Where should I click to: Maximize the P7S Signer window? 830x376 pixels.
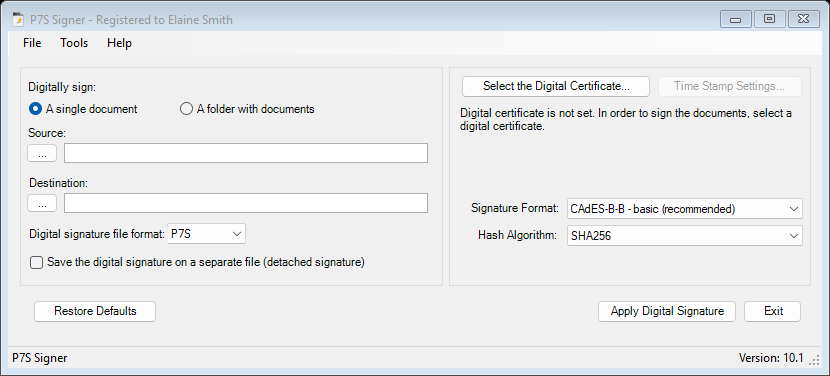(770, 20)
